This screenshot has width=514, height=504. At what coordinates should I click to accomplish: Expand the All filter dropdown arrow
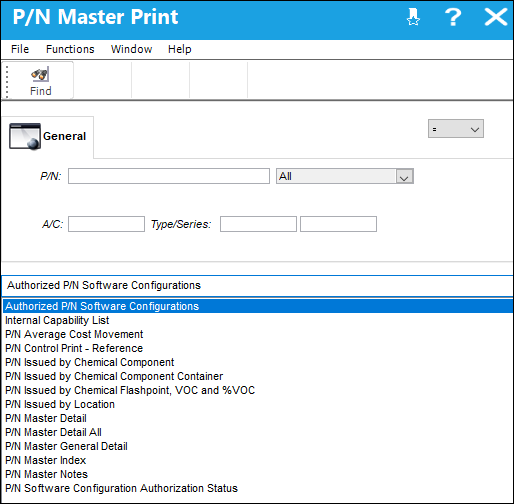point(404,176)
